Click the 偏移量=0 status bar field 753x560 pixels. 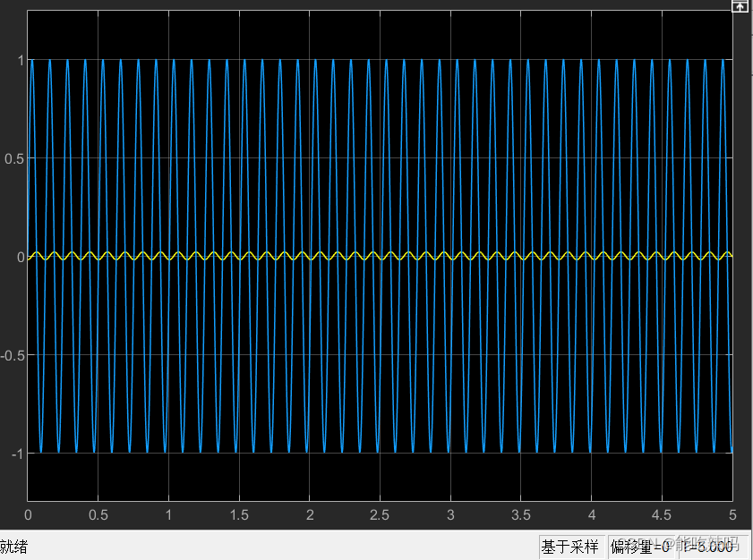click(x=642, y=547)
